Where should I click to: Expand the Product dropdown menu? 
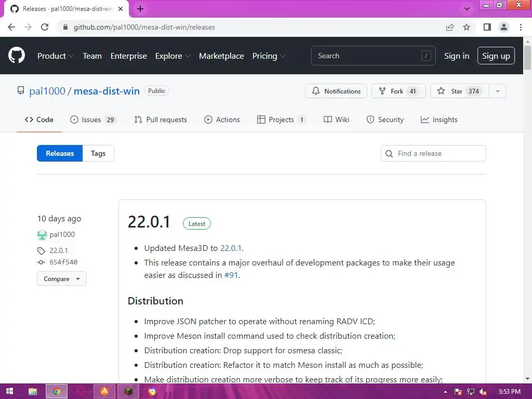[55, 56]
